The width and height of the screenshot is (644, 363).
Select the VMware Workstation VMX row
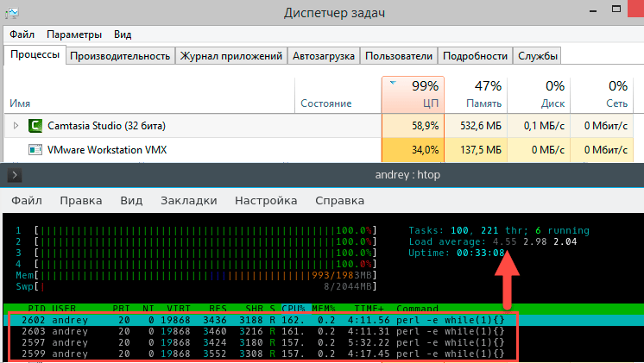coord(319,150)
